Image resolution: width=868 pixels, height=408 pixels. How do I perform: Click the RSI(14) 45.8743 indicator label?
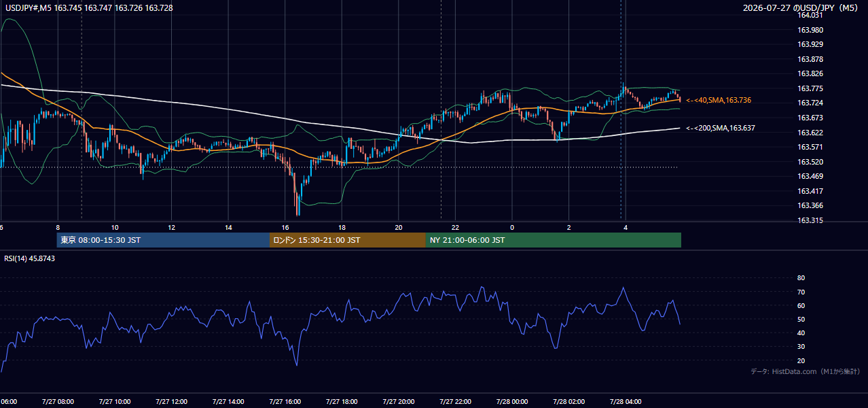[29, 258]
